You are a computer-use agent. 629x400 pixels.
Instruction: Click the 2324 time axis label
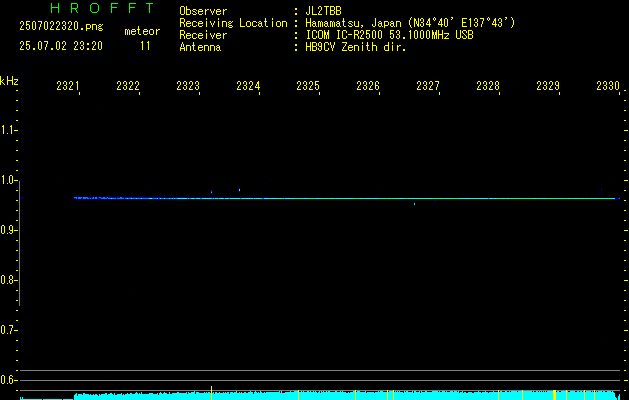(248, 86)
